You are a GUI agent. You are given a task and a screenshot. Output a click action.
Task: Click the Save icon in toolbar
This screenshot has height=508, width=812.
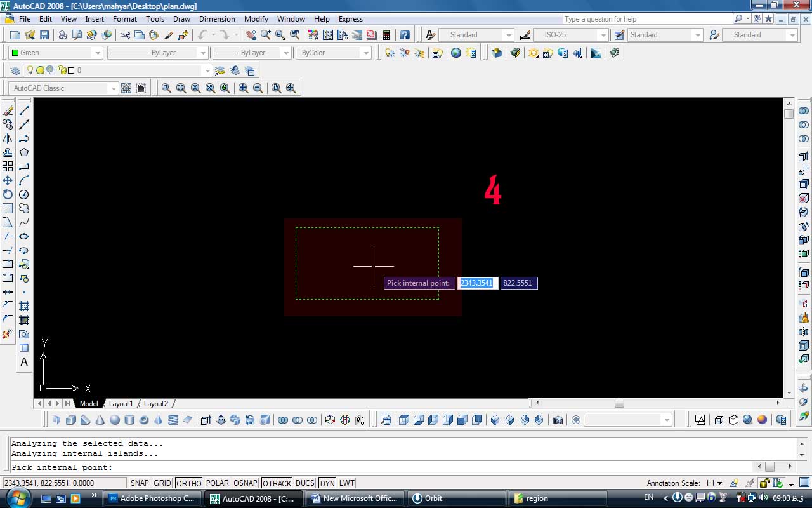point(44,35)
